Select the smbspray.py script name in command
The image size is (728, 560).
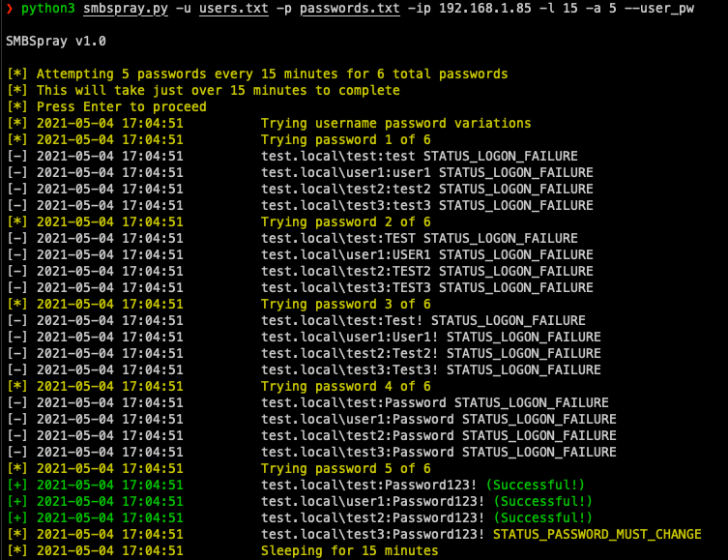(x=126, y=9)
